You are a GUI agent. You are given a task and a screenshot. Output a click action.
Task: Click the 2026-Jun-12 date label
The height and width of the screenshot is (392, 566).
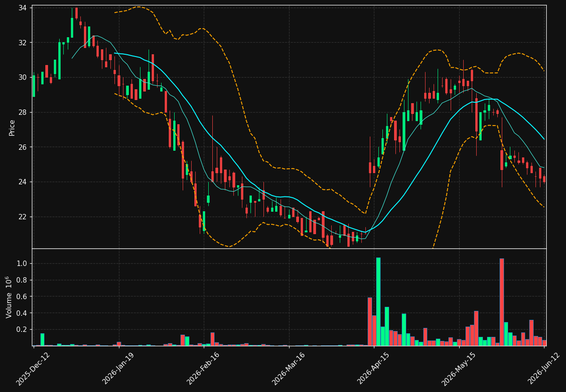click(x=544, y=369)
